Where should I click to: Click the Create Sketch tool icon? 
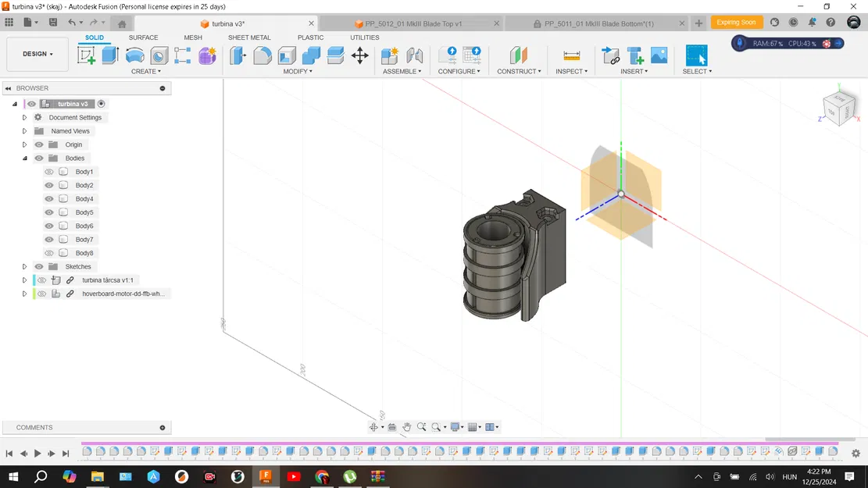pyautogui.click(x=86, y=55)
